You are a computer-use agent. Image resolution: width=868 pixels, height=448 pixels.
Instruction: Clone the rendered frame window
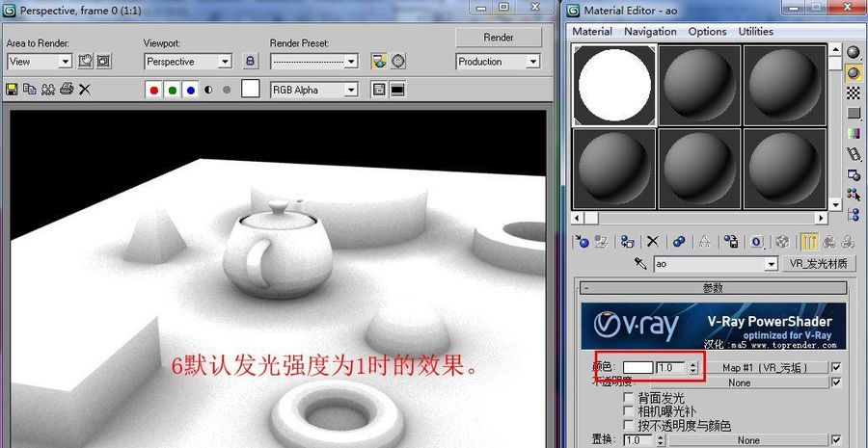[48, 89]
